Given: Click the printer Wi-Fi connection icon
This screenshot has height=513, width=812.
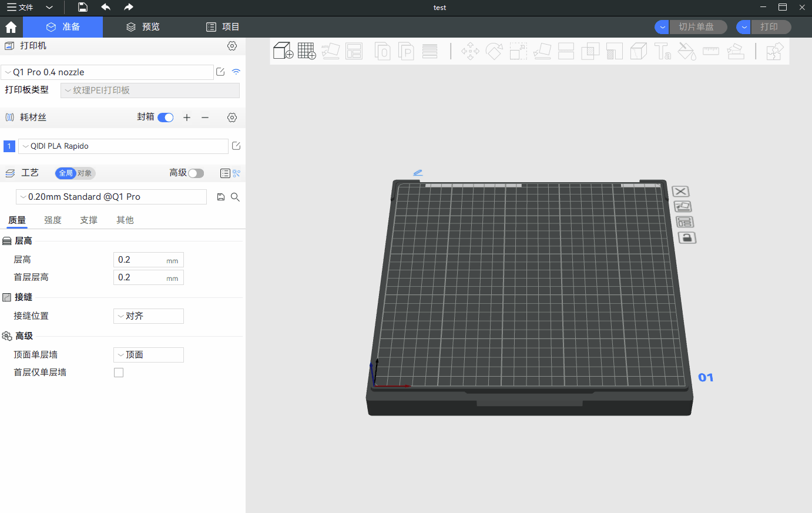Looking at the screenshot, I should click(236, 72).
